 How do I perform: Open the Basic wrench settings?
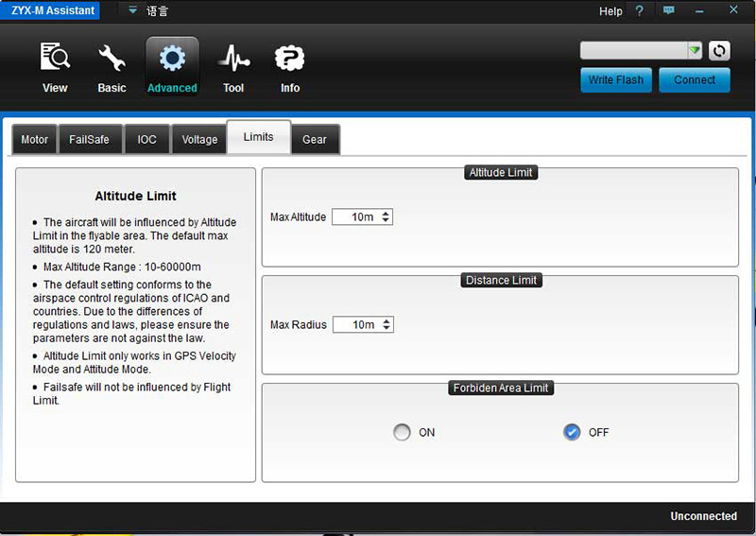(x=112, y=58)
